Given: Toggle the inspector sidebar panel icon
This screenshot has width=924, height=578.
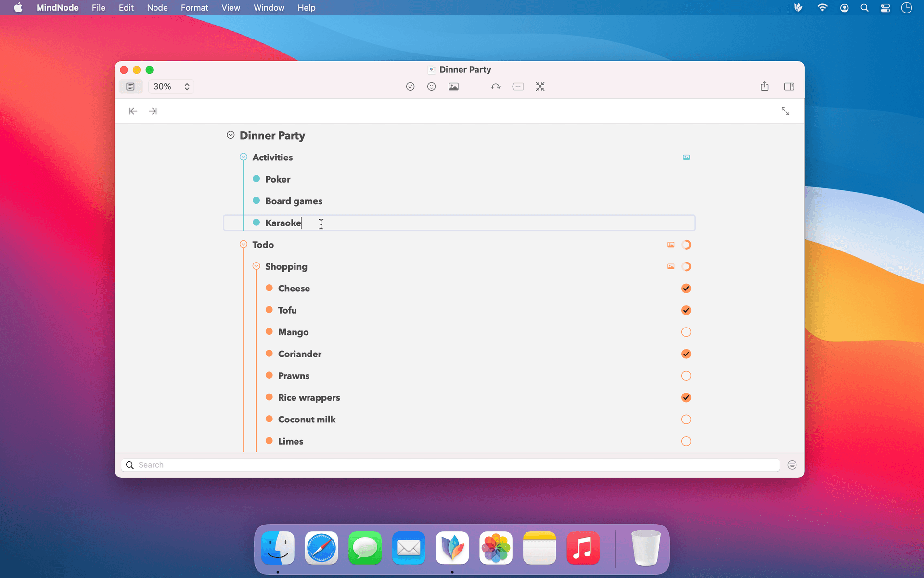Looking at the screenshot, I should [789, 86].
